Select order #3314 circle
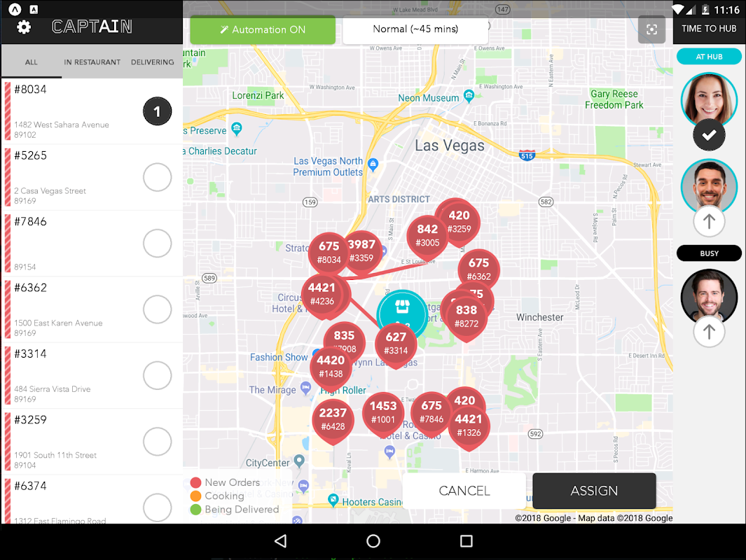 pos(157,376)
